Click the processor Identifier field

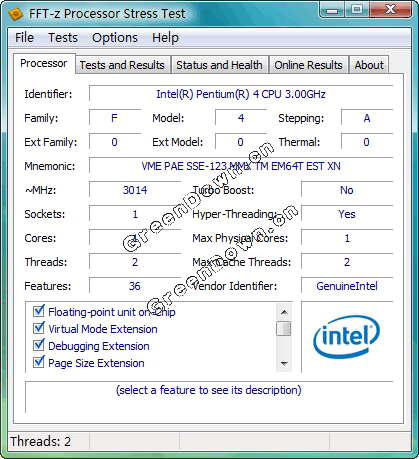tap(241, 94)
